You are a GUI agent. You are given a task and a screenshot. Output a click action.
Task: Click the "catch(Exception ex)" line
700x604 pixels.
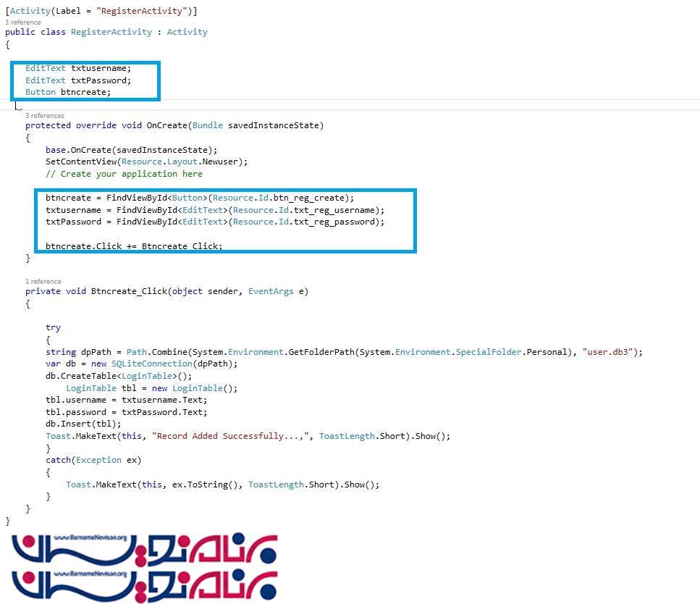93,460
